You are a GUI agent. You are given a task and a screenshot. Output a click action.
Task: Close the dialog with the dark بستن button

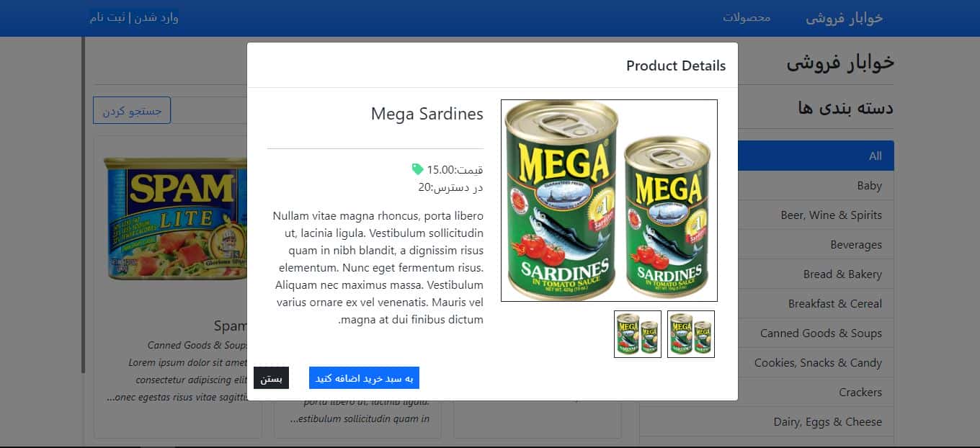[x=271, y=378]
